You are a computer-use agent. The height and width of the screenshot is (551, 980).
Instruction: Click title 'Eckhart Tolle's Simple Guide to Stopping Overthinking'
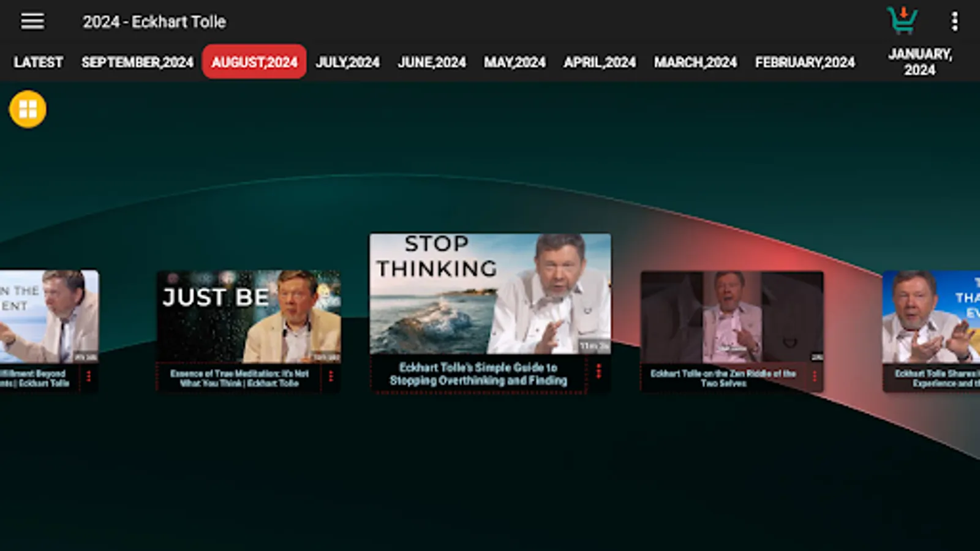click(478, 373)
